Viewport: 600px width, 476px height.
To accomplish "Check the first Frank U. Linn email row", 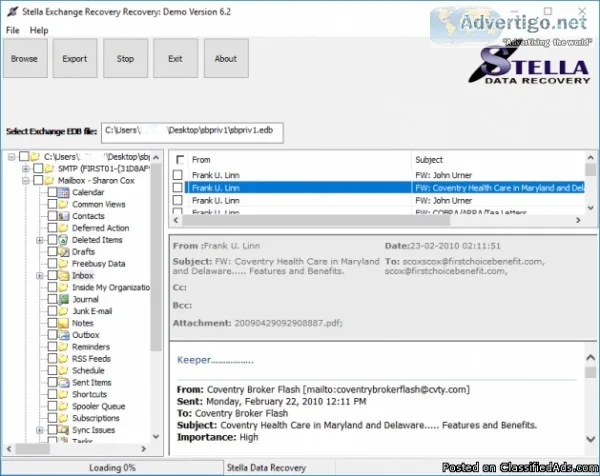I will (x=178, y=175).
